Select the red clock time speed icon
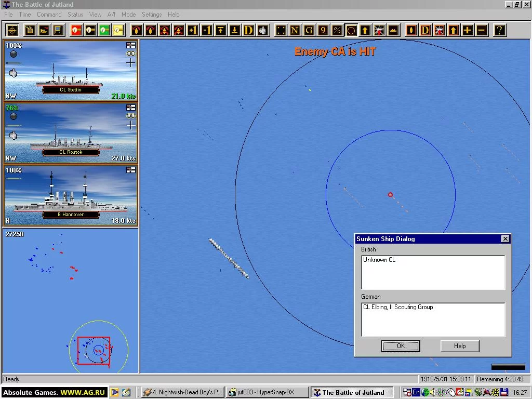 click(x=76, y=30)
